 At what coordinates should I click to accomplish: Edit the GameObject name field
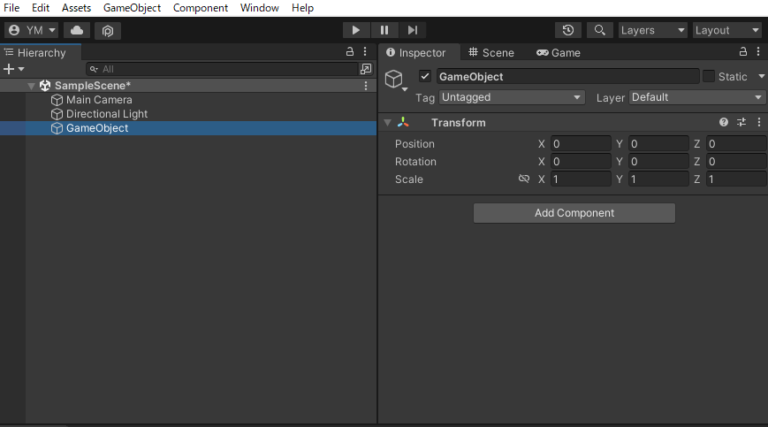tap(567, 76)
